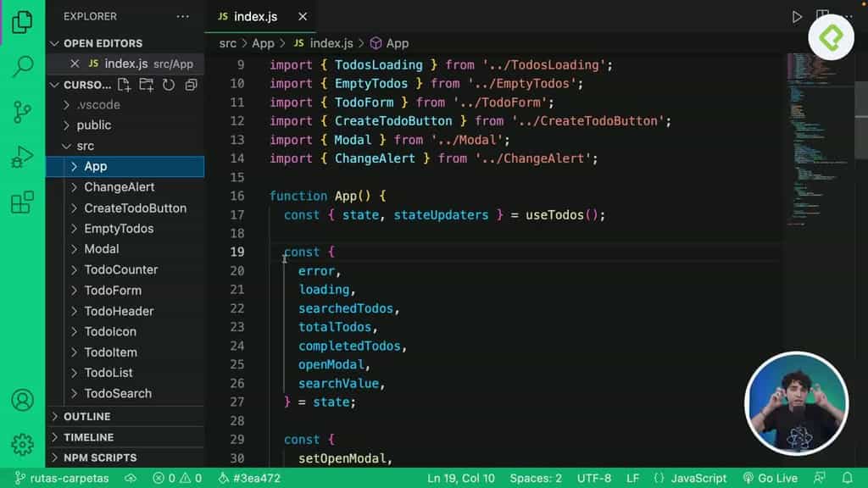Screen dimensions: 868x488
Task: Open the Manage gear icon
Action: [x=22, y=444]
